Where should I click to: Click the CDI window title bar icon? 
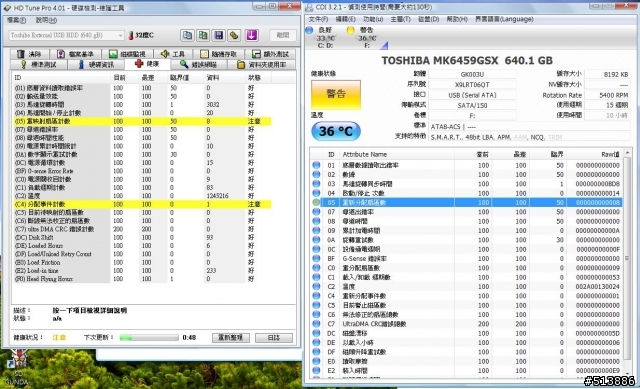click(x=309, y=8)
